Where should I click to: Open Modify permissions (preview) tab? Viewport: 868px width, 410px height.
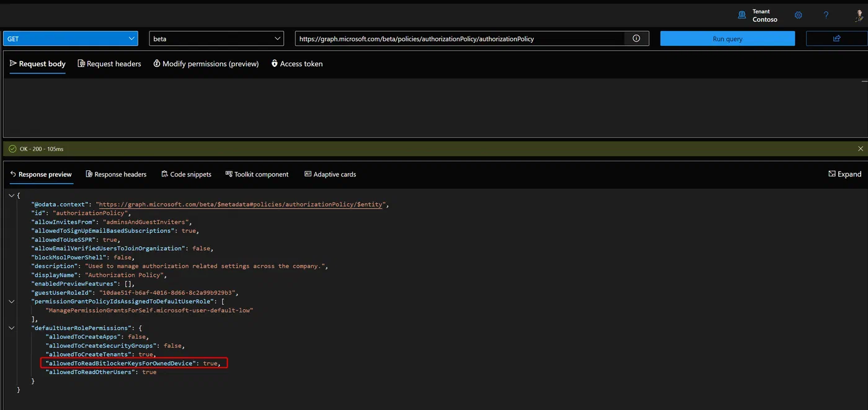(x=206, y=64)
